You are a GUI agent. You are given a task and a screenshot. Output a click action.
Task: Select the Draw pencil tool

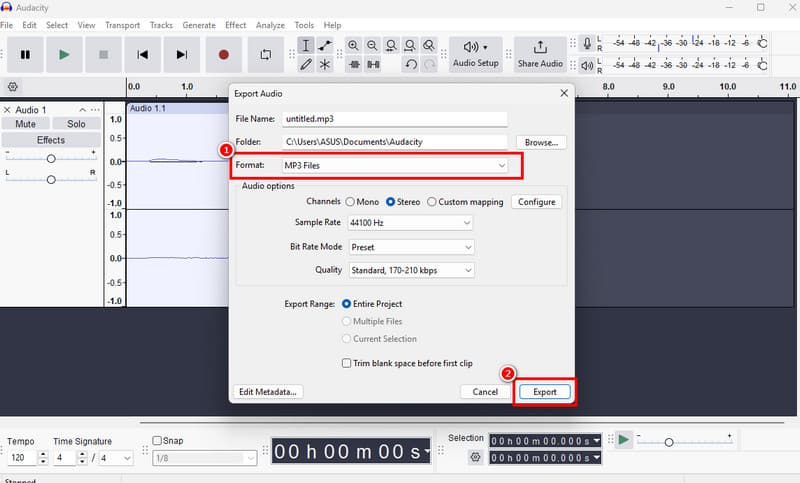(x=306, y=64)
